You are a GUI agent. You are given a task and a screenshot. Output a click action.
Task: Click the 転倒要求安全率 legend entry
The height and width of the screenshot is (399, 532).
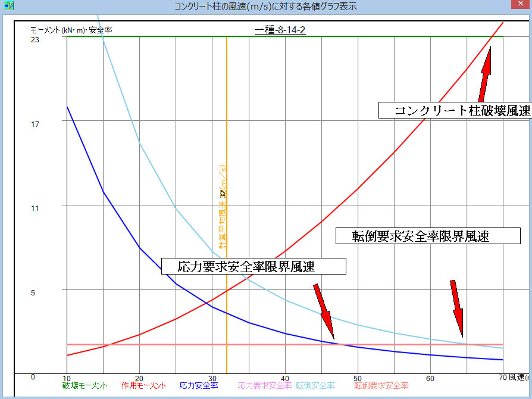pyautogui.click(x=381, y=386)
